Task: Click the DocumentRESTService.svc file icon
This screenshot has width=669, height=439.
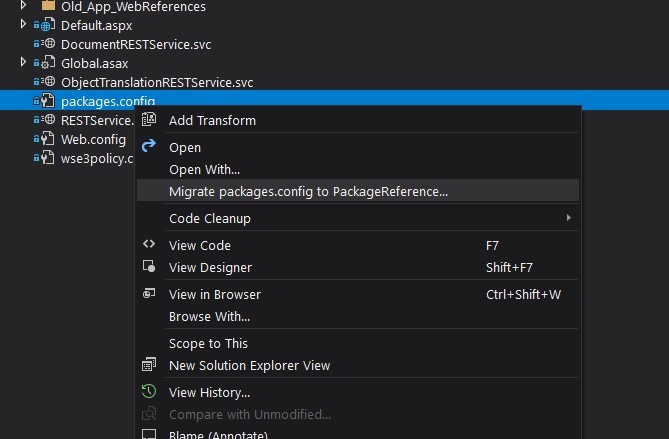Action: pos(49,44)
